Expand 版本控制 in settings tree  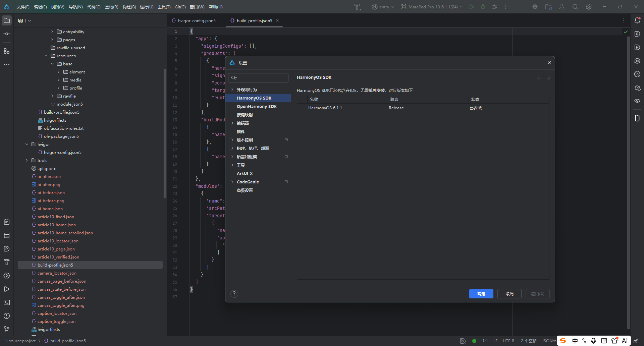232,140
